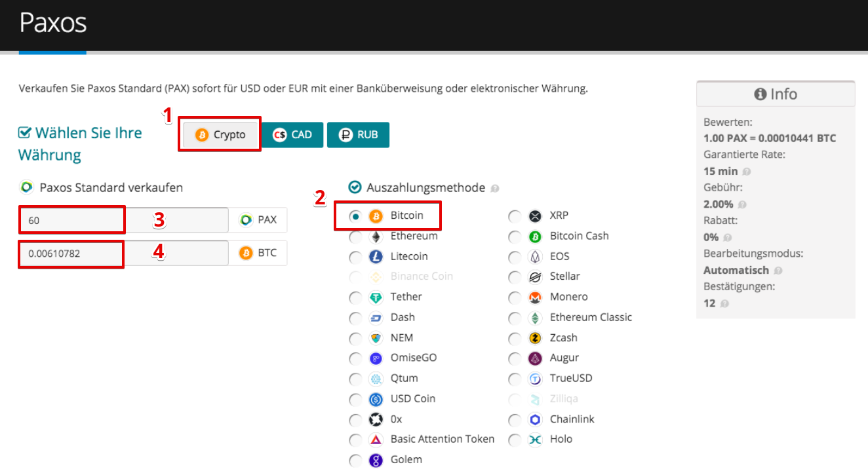The height and width of the screenshot is (473, 868).
Task: Select the EOS radio button
Action: coord(515,256)
